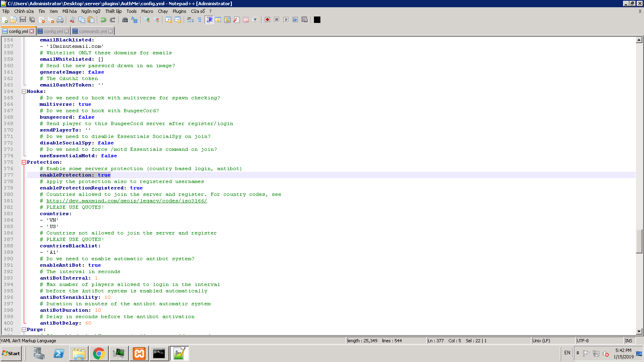Toggle file monitoring eye icon
644x362 pixels.
coord(255,20)
